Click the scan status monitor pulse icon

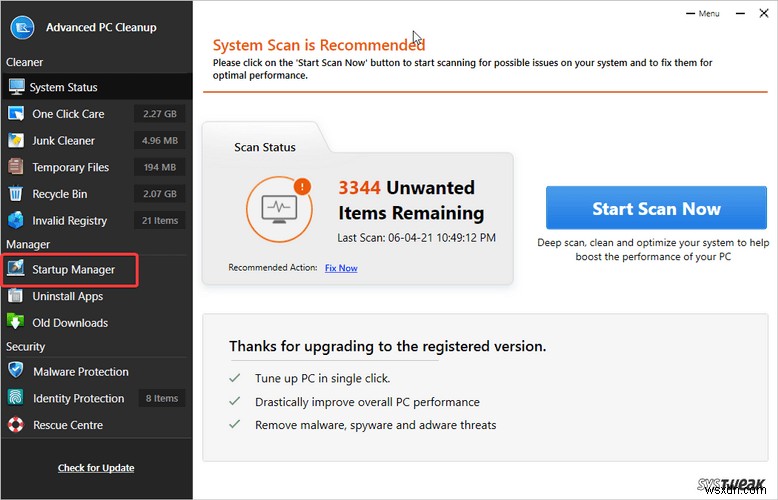pos(279,209)
